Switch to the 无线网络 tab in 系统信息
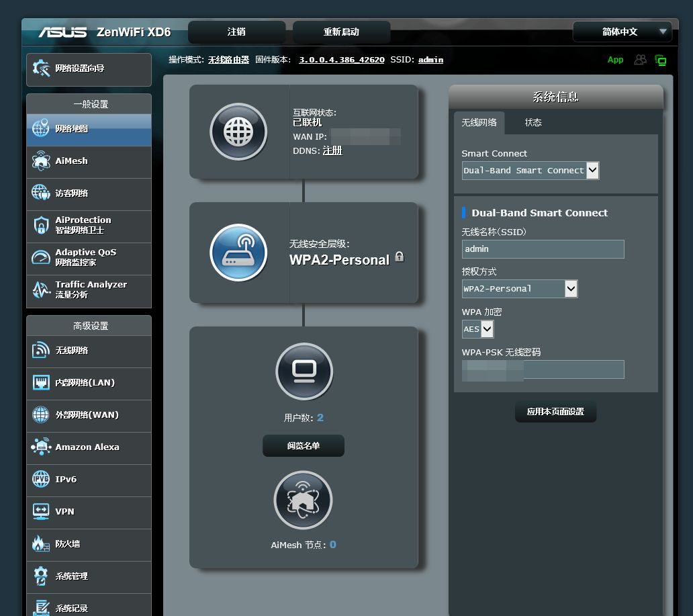The width and height of the screenshot is (693, 616). tap(479, 122)
